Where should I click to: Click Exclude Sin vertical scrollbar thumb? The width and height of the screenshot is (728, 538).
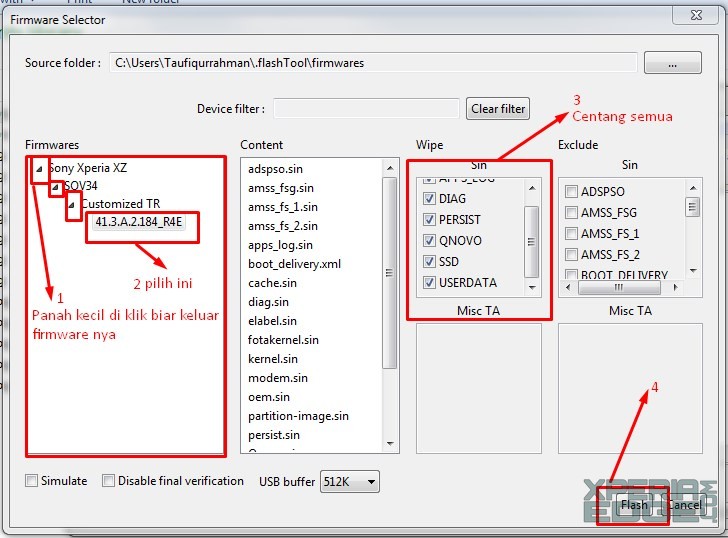coord(693,207)
